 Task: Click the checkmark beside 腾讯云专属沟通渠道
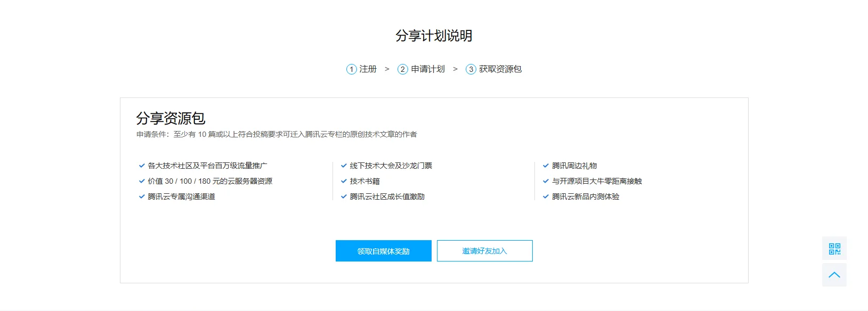pos(142,197)
